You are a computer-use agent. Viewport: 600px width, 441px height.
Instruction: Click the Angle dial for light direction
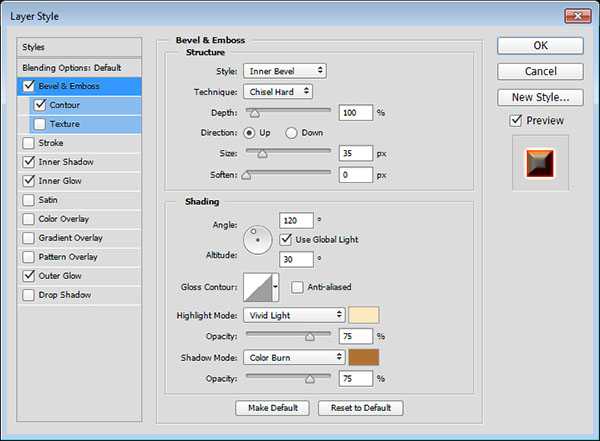click(258, 237)
